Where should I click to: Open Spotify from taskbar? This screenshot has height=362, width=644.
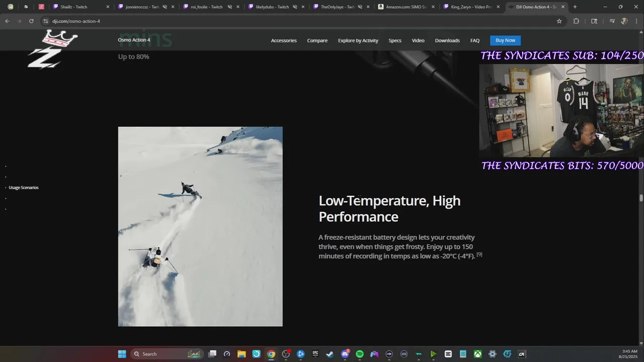pos(360,354)
